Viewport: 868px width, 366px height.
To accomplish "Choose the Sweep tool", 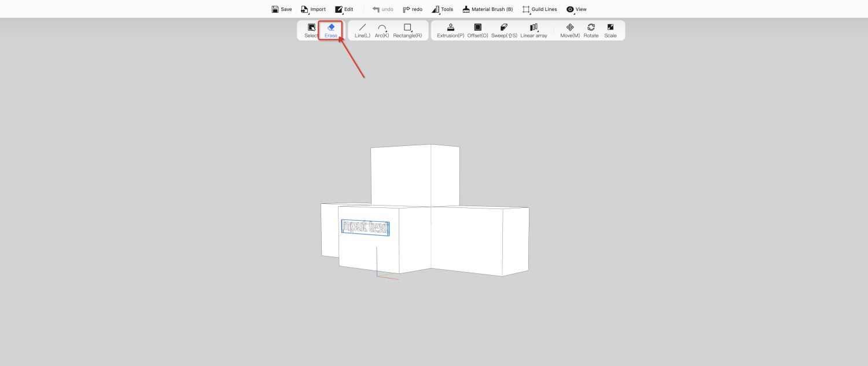I will tap(504, 31).
